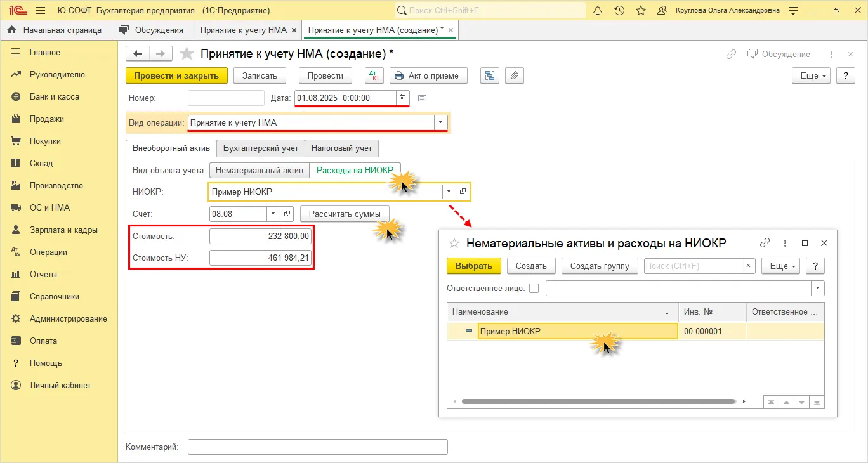The height and width of the screenshot is (463, 868).
Task: Open НИОКР item form button
Action: [x=463, y=192]
